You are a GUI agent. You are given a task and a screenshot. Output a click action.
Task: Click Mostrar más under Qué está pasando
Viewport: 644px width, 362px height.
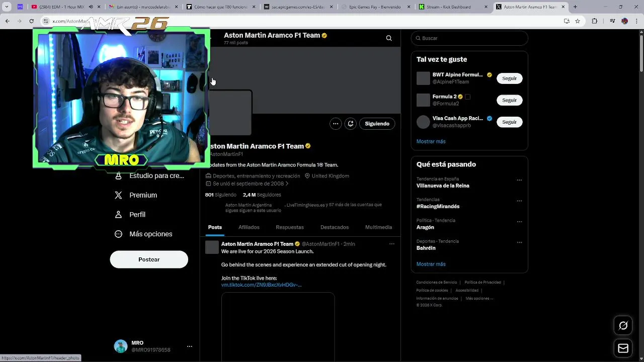pyautogui.click(x=431, y=264)
